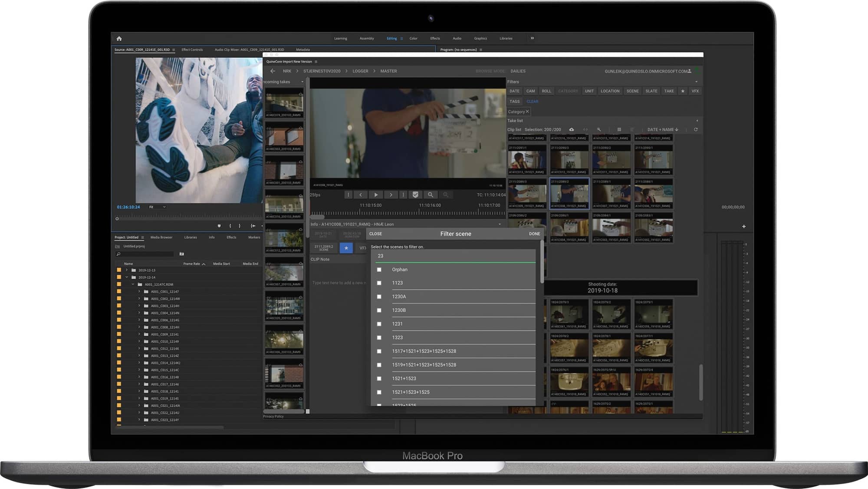This screenshot has height=489, width=868.
Task: Toggle the blue star rating button
Action: tap(346, 248)
